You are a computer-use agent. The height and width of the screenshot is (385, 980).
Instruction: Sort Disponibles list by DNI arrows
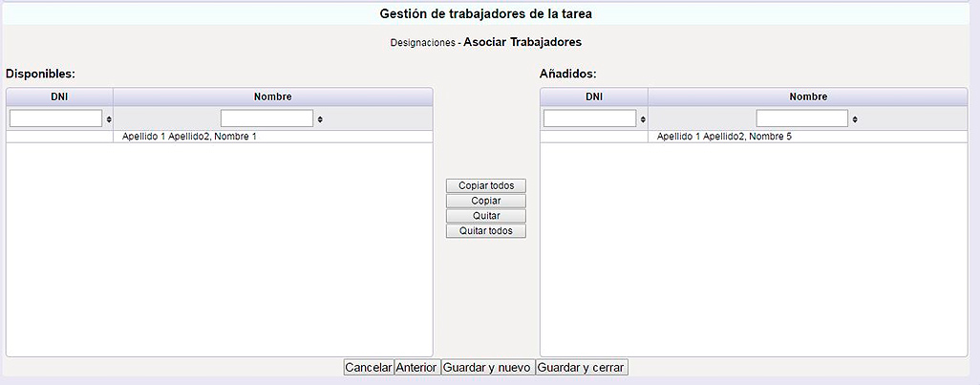point(109,118)
